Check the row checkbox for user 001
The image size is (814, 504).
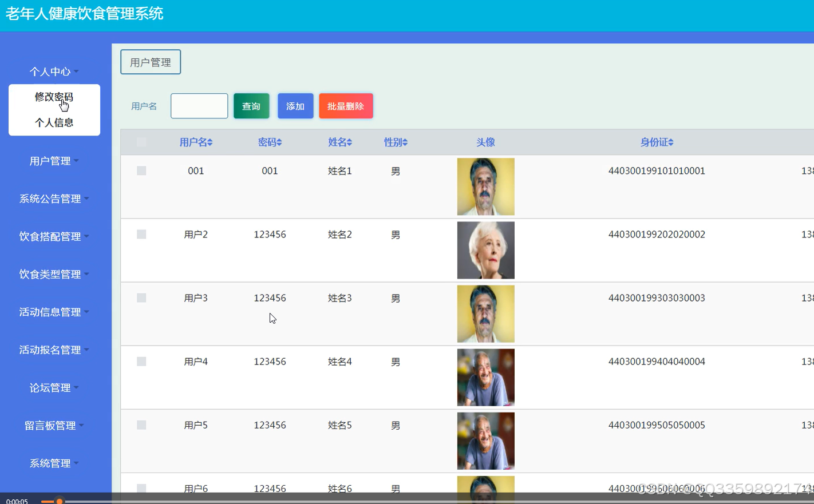[x=141, y=170]
